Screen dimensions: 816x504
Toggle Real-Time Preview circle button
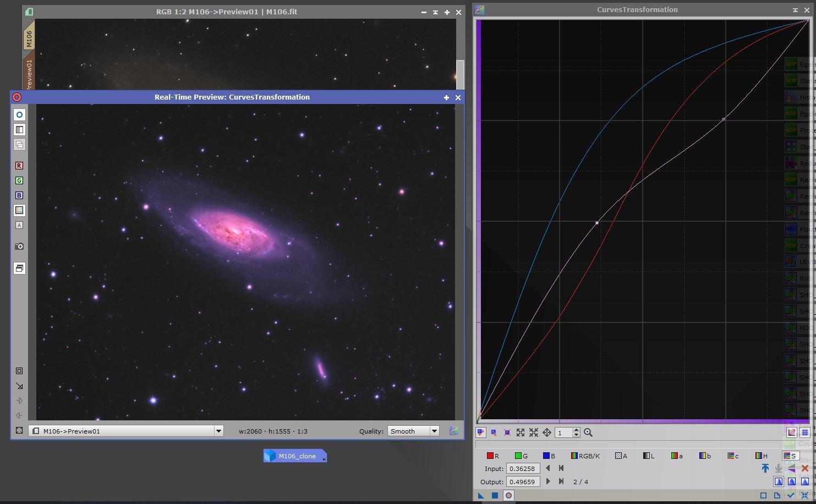[508, 496]
